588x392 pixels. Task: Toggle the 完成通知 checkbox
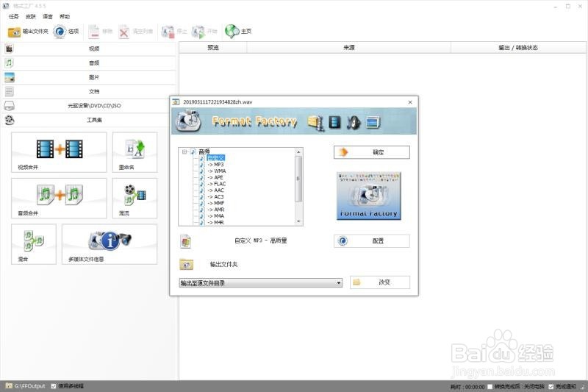pyautogui.click(x=551, y=386)
